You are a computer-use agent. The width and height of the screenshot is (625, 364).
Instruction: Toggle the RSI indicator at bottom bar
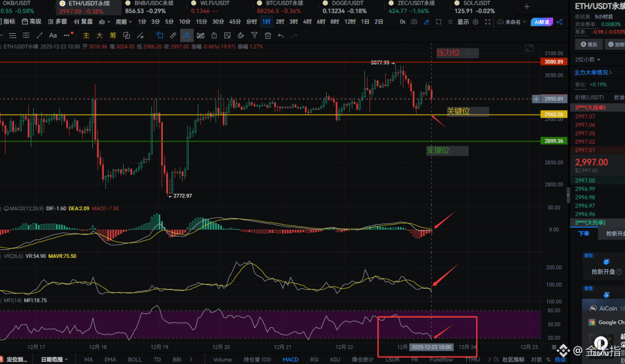click(x=314, y=360)
